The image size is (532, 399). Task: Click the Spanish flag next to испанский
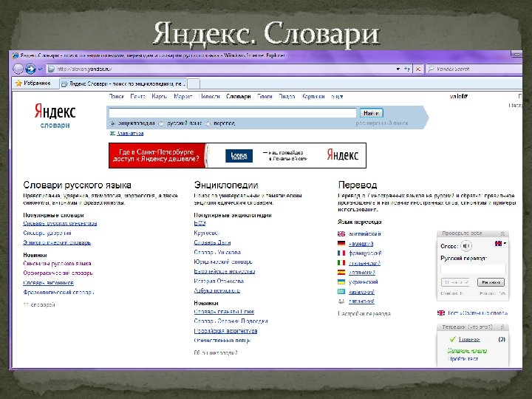(x=341, y=272)
